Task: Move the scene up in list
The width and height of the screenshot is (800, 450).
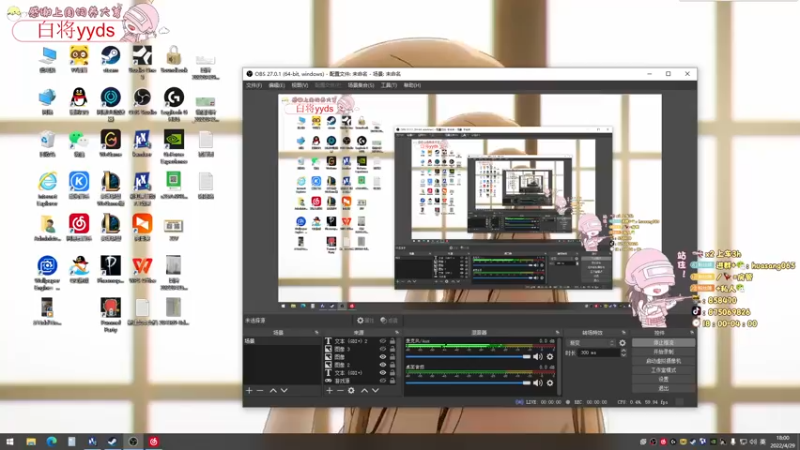Action: pos(273,390)
